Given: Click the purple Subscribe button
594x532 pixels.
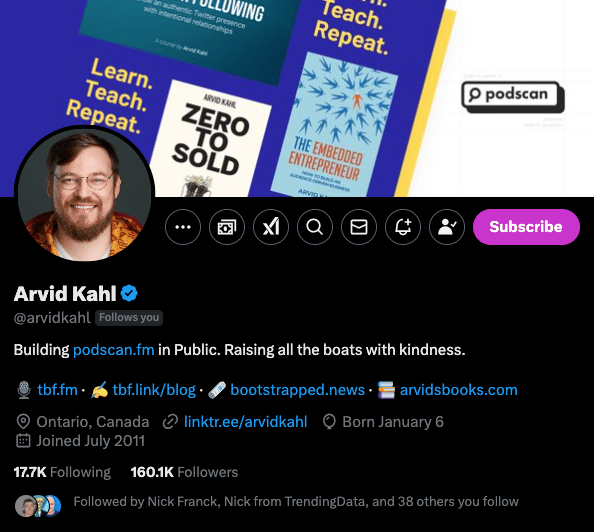Looking at the screenshot, I should click(526, 227).
